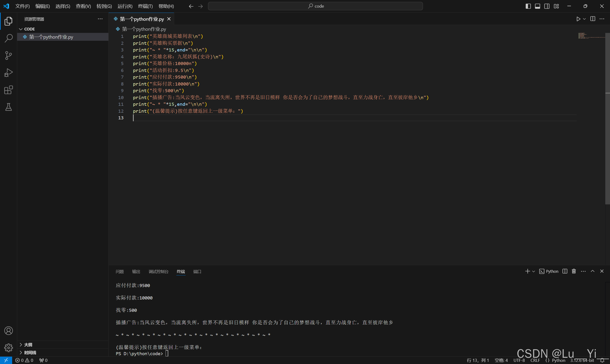Screen dimensions: 610x364
Task: Open the Accounts icon in activity bar
Action: point(9,331)
